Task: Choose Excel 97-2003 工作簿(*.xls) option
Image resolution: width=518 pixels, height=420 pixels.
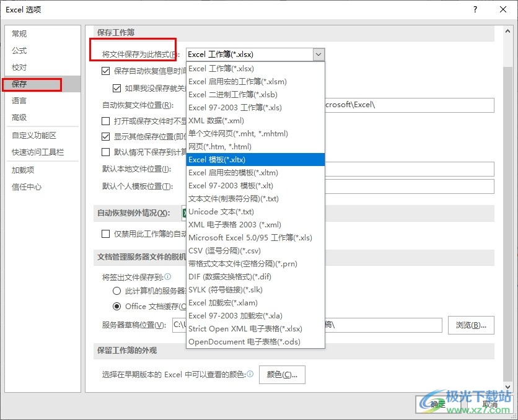Action: coord(255,108)
